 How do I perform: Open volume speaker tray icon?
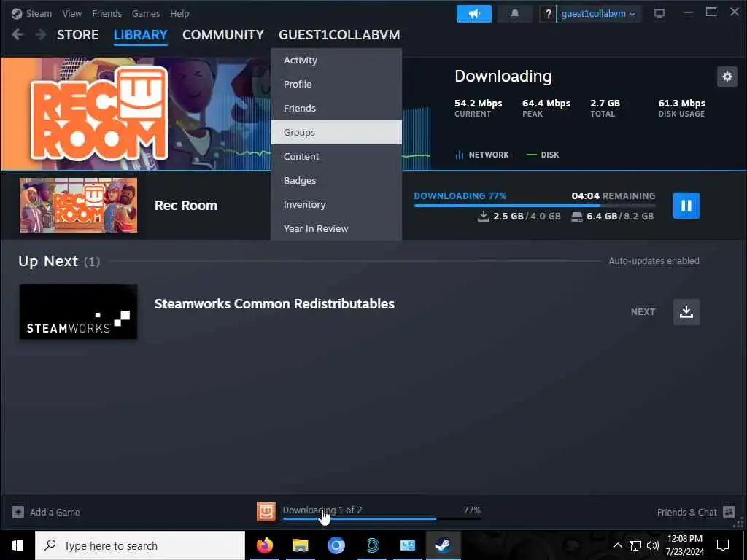(x=653, y=545)
